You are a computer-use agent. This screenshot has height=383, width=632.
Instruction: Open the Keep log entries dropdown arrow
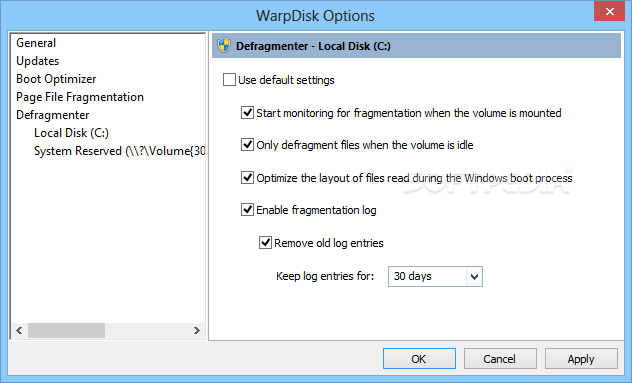tap(474, 277)
